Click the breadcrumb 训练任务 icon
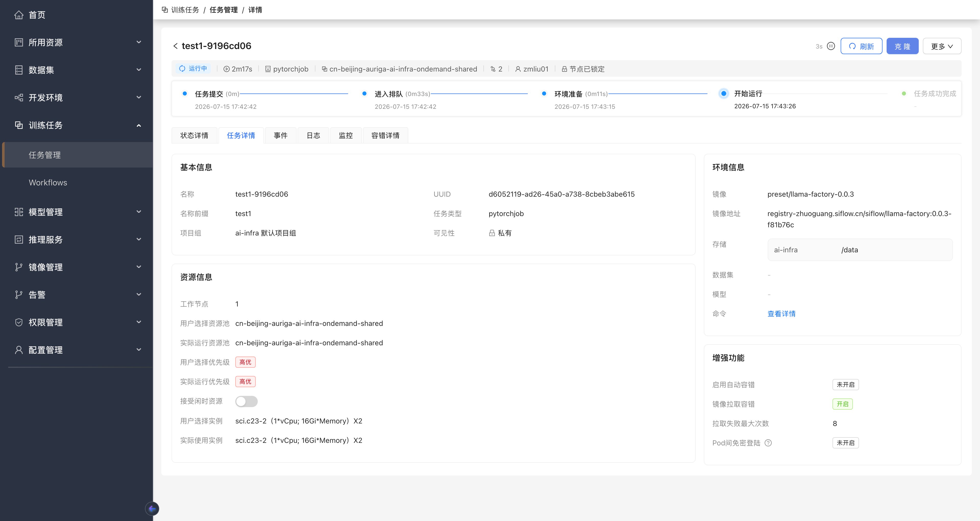 [165, 9]
